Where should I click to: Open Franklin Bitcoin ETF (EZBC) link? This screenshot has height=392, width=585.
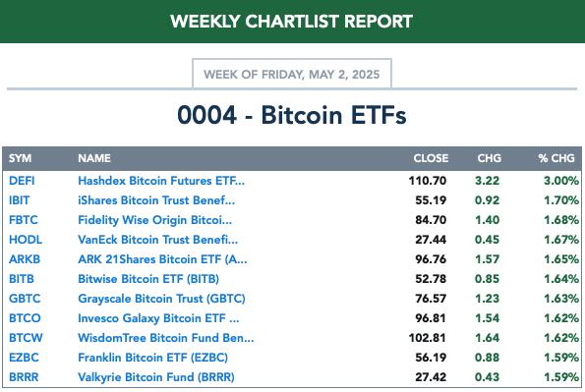tap(153, 358)
